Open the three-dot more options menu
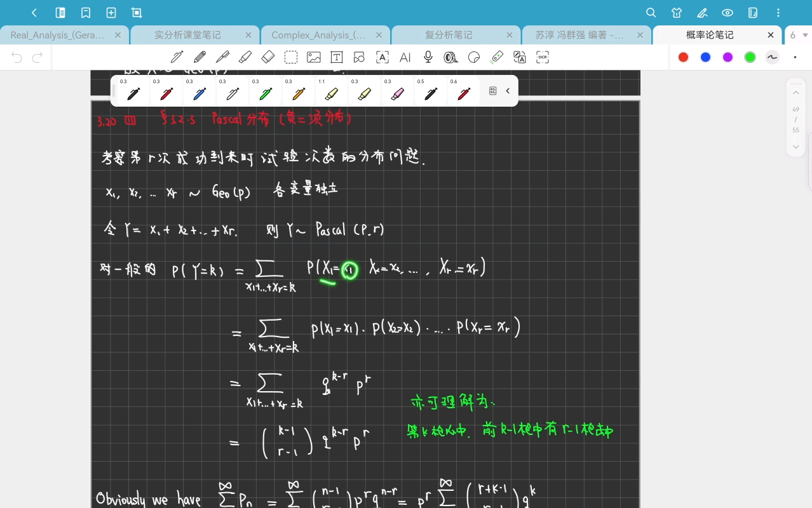 [779, 13]
